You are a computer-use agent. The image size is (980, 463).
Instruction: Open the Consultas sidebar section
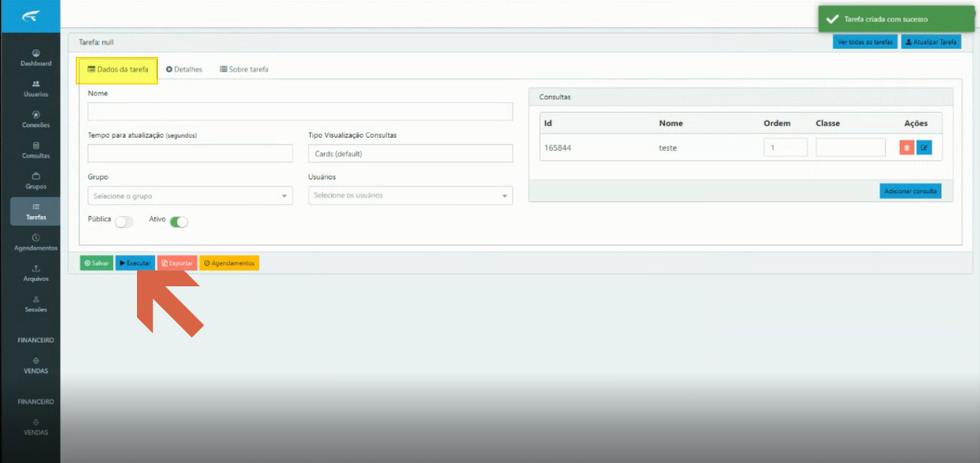click(35, 150)
